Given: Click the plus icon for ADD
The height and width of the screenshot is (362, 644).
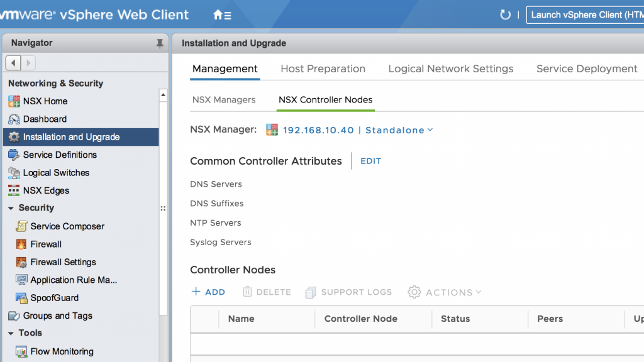Looking at the screenshot, I should tap(196, 292).
